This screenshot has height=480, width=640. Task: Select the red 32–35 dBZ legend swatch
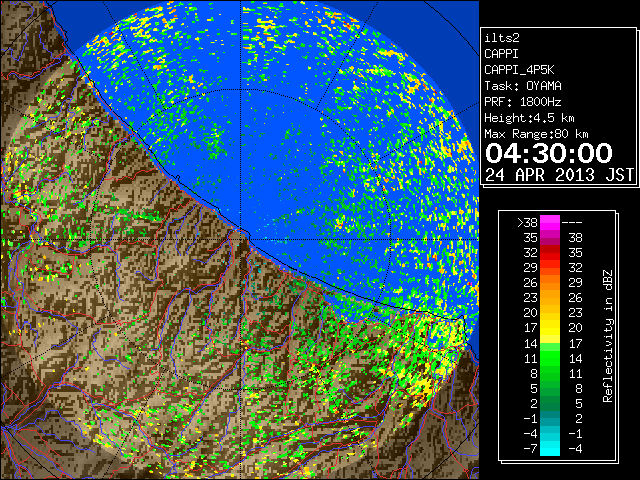[550, 253]
